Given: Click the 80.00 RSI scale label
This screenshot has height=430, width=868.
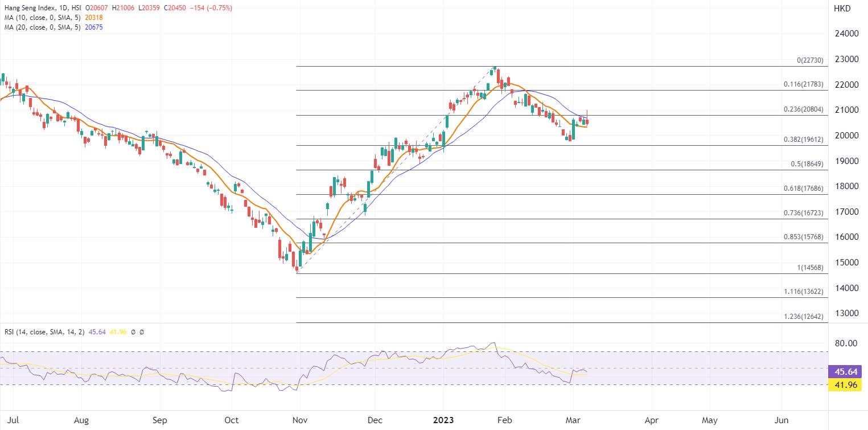Looking at the screenshot, I should point(846,343).
